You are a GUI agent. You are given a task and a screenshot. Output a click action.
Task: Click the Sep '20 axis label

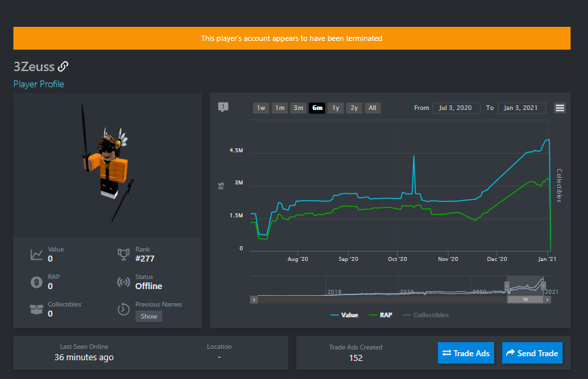[349, 259]
